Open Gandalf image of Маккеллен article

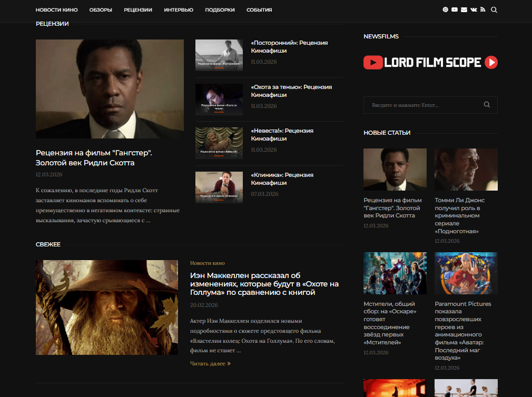coord(106,307)
